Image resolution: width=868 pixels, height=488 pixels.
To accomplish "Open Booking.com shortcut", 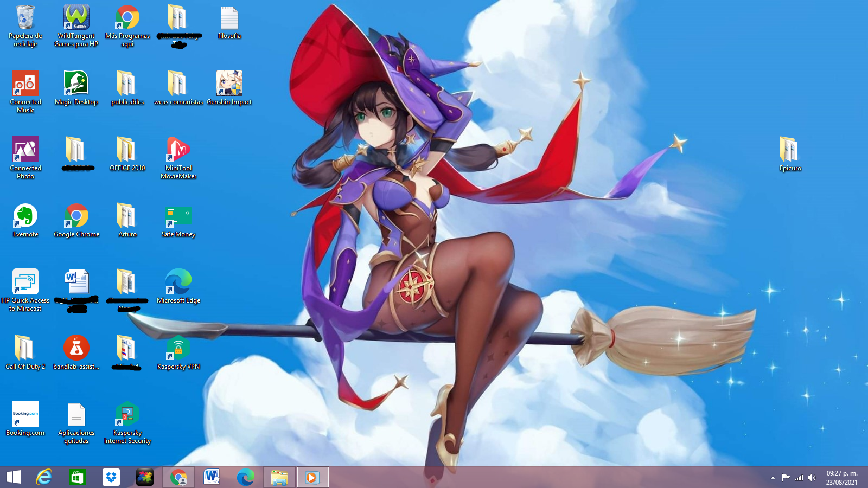I will coord(25,419).
